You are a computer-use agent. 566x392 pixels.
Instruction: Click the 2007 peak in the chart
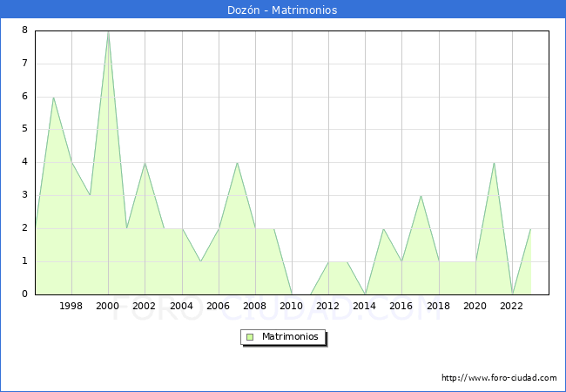point(237,163)
